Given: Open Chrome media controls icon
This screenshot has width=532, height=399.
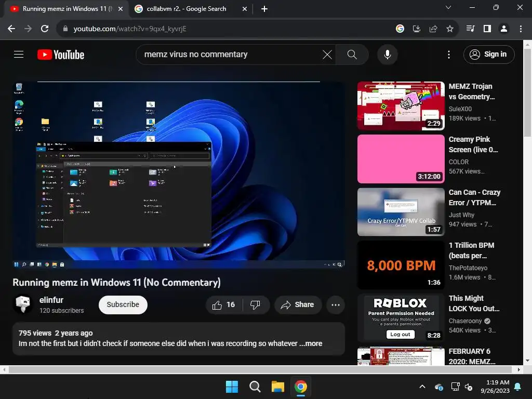Looking at the screenshot, I should (x=471, y=29).
